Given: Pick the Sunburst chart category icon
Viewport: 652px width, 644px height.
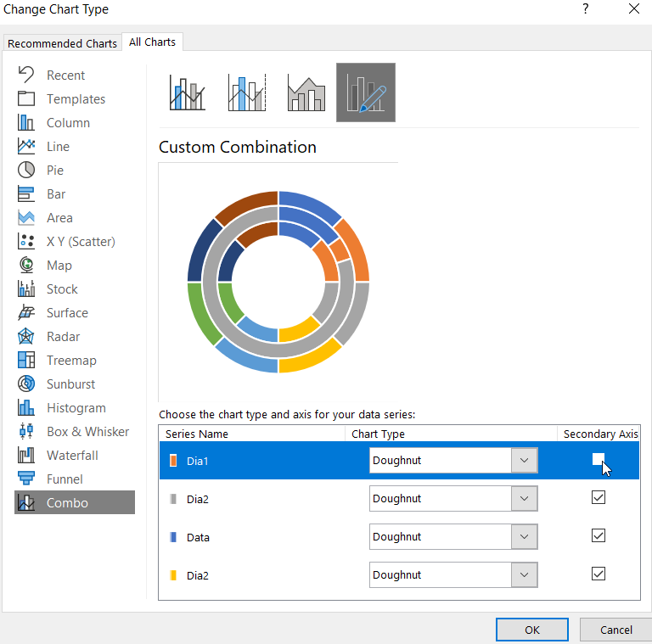Looking at the screenshot, I should [26, 384].
